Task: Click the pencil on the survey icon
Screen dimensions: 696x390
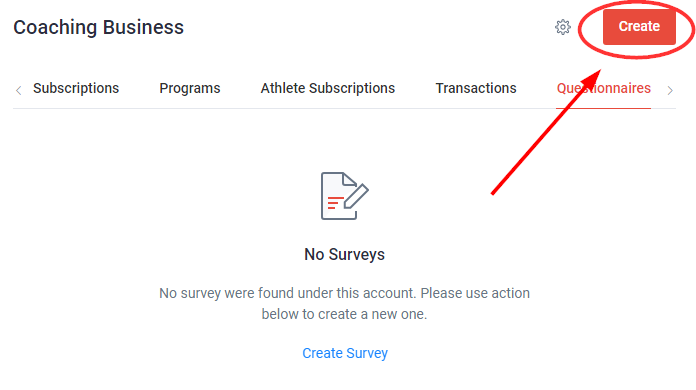Action: click(x=356, y=196)
